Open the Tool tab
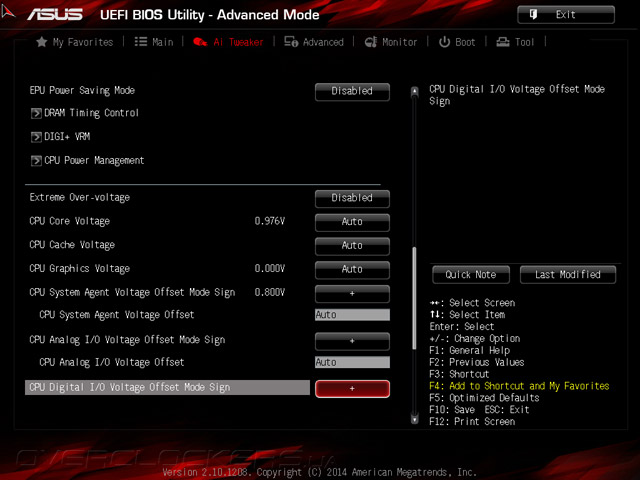The image size is (640, 480). [515, 42]
